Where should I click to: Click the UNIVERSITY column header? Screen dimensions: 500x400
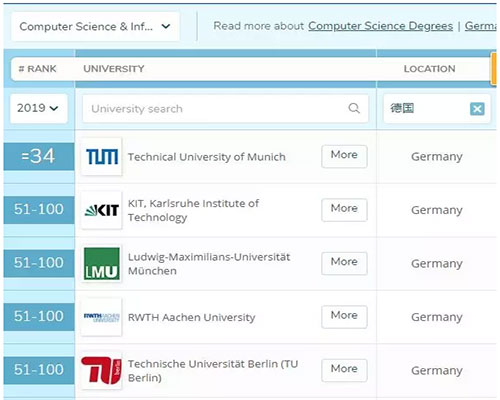click(114, 69)
